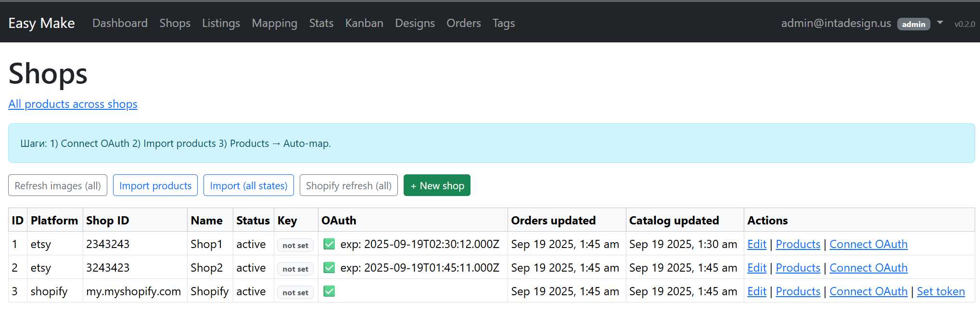Click the admin role badge

click(913, 24)
